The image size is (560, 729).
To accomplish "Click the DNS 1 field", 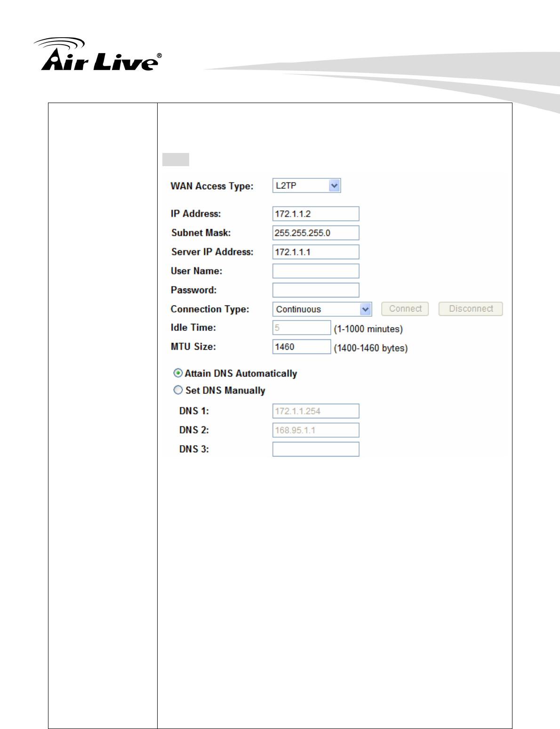I will coord(316,411).
